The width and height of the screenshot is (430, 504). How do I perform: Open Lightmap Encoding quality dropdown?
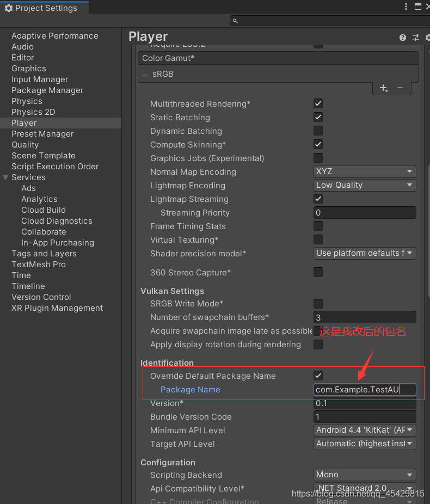(365, 185)
